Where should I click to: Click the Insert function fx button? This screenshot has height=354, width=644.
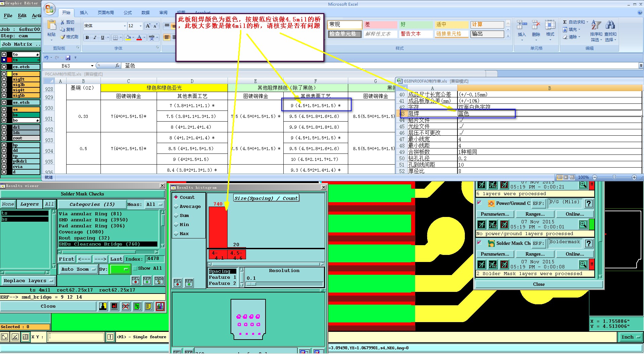click(x=117, y=66)
